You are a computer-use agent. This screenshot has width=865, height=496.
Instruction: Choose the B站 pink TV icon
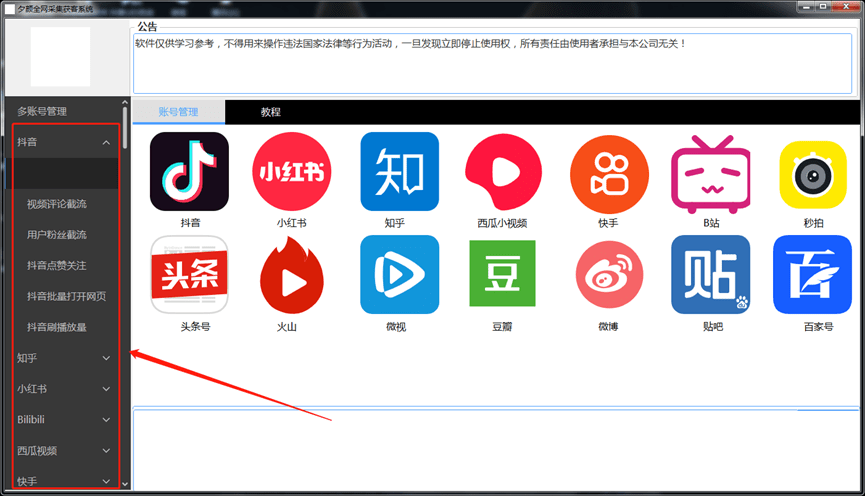tap(711, 174)
